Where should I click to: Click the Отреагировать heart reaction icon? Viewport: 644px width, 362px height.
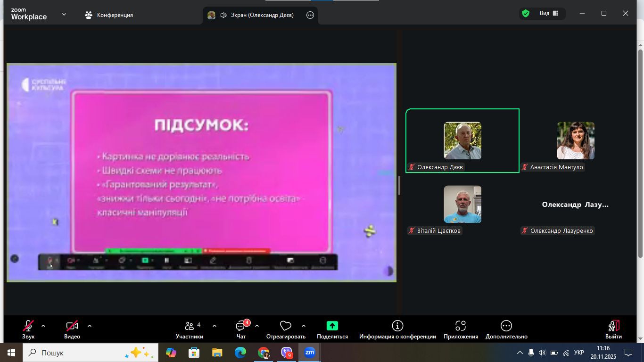(x=285, y=326)
